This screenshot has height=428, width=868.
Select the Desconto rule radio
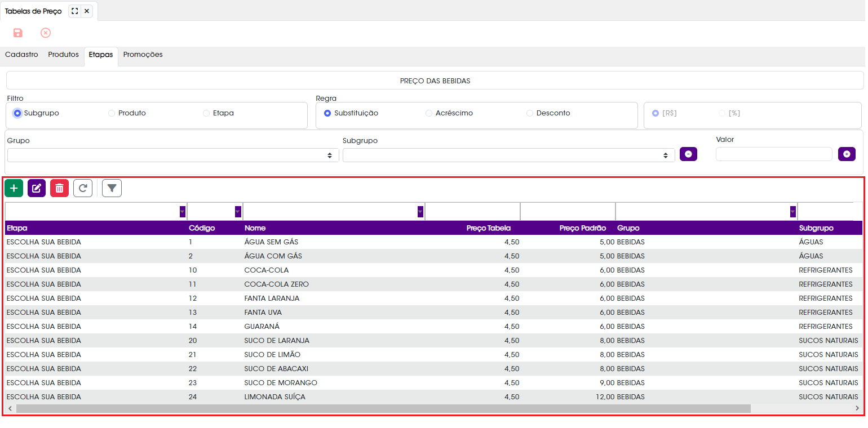tap(530, 113)
